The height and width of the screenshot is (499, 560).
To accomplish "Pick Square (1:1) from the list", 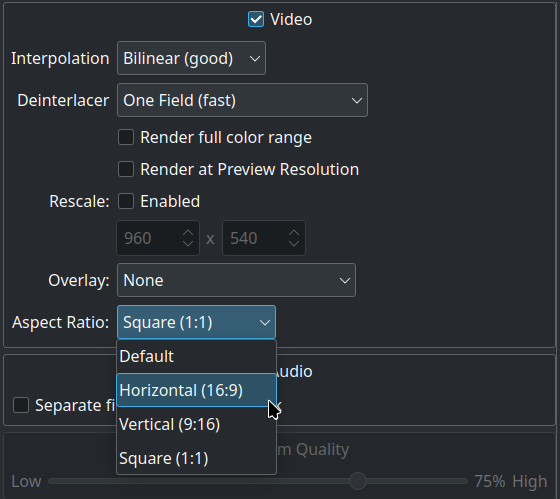I will 196,458.
